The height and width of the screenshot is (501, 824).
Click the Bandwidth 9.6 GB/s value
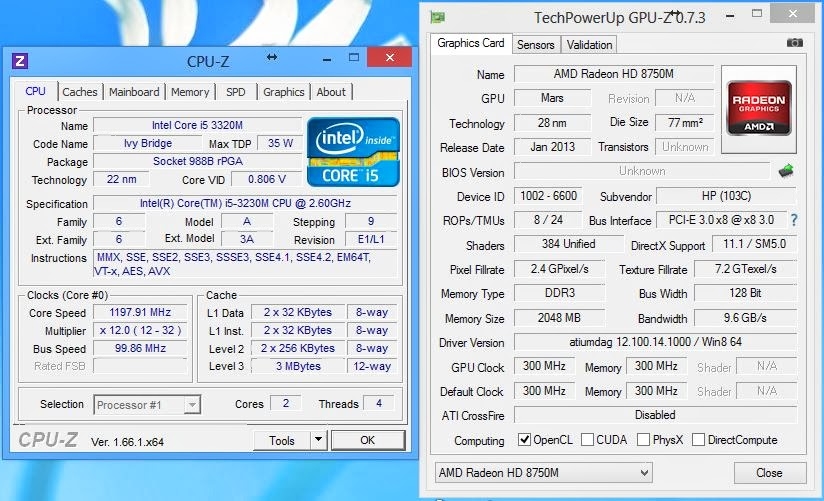pyautogui.click(x=745, y=318)
